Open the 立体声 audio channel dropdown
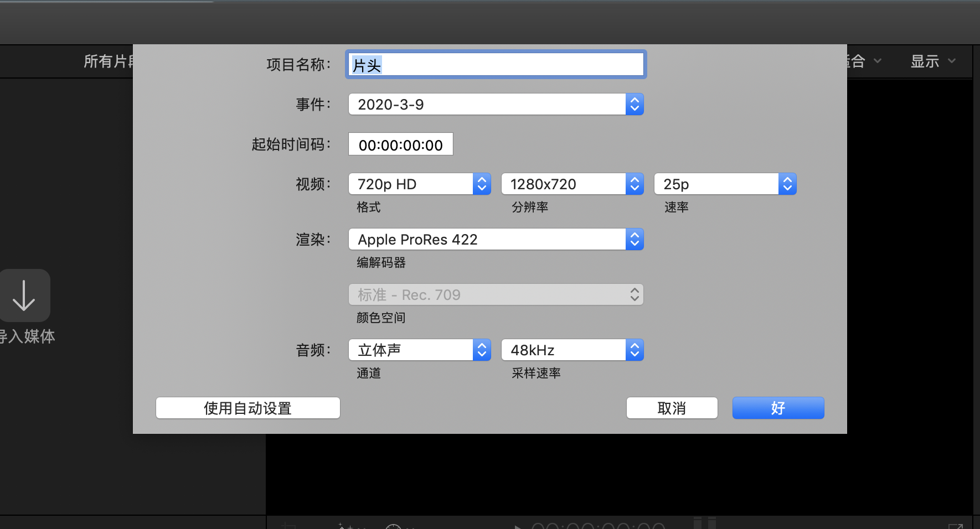 tap(411, 350)
